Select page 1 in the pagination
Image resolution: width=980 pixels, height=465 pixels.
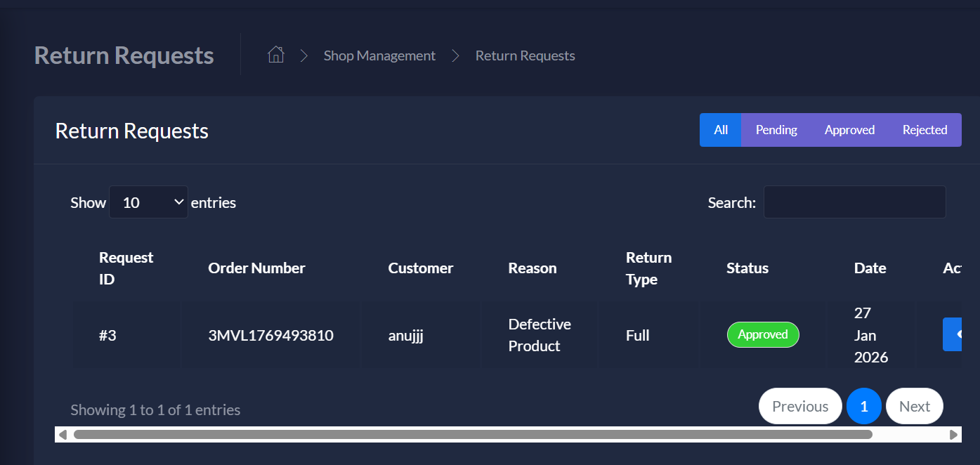click(x=864, y=406)
